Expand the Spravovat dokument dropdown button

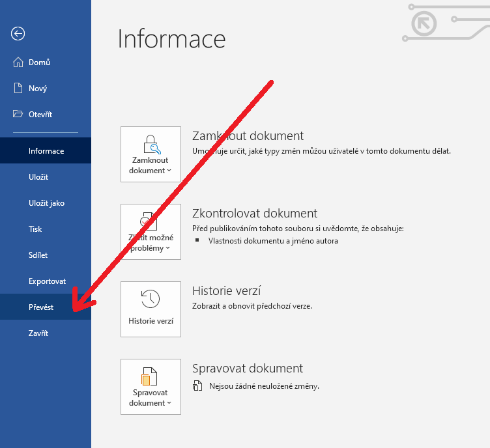pyautogui.click(x=151, y=387)
